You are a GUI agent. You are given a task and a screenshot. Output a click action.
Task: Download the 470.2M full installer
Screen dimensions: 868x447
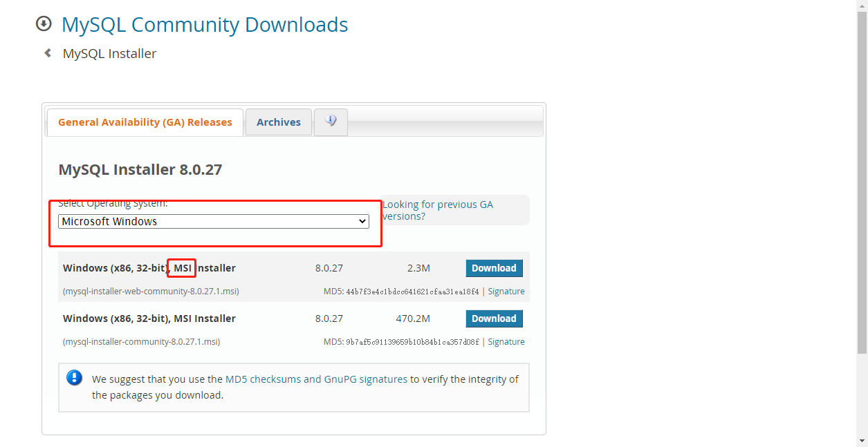[494, 318]
